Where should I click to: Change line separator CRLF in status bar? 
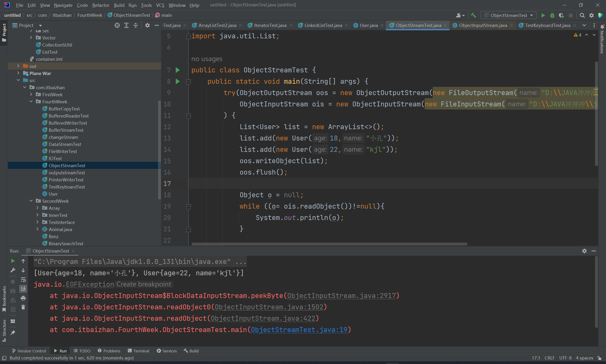point(550,358)
